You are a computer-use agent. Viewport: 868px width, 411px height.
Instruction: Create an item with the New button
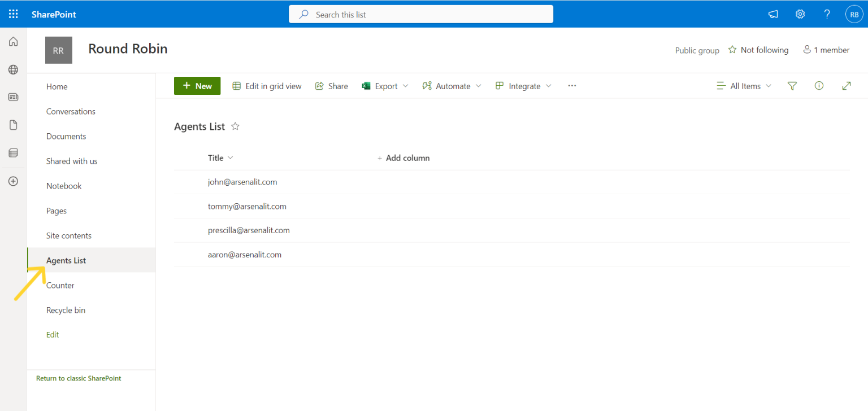point(197,85)
